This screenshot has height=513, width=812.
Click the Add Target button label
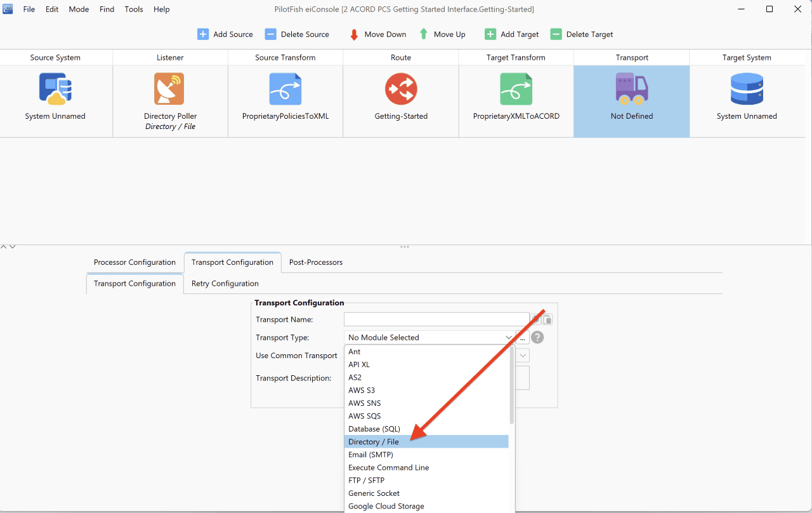[x=520, y=34]
